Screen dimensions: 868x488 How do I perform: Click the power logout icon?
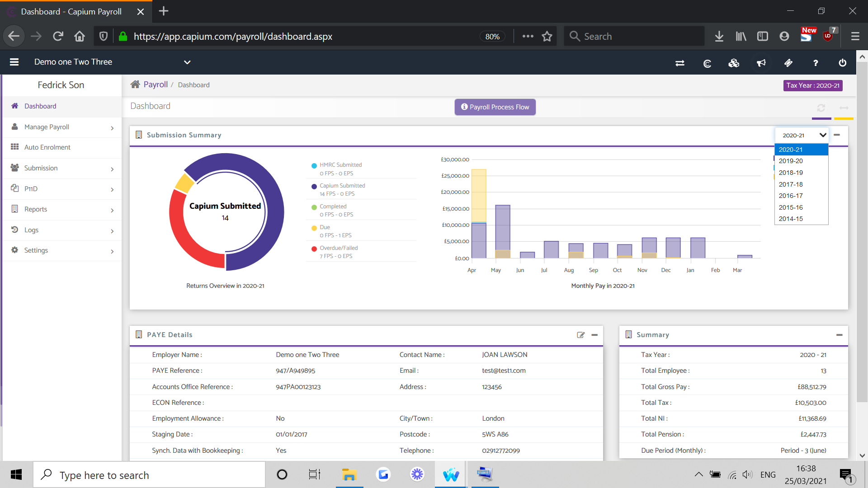pos(843,63)
